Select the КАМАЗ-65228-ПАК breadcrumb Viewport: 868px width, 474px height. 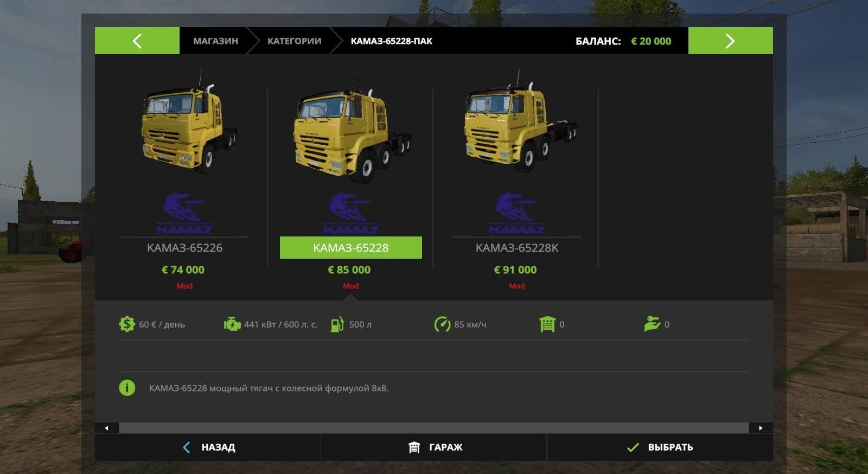391,41
